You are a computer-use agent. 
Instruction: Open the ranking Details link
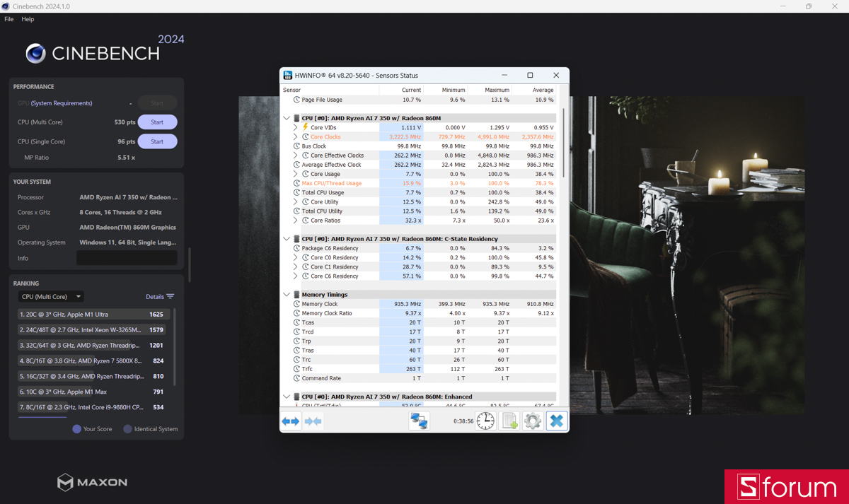click(157, 296)
